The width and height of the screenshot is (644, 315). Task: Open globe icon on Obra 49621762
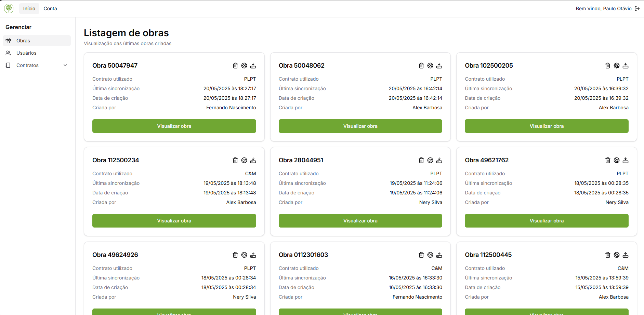pos(616,160)
